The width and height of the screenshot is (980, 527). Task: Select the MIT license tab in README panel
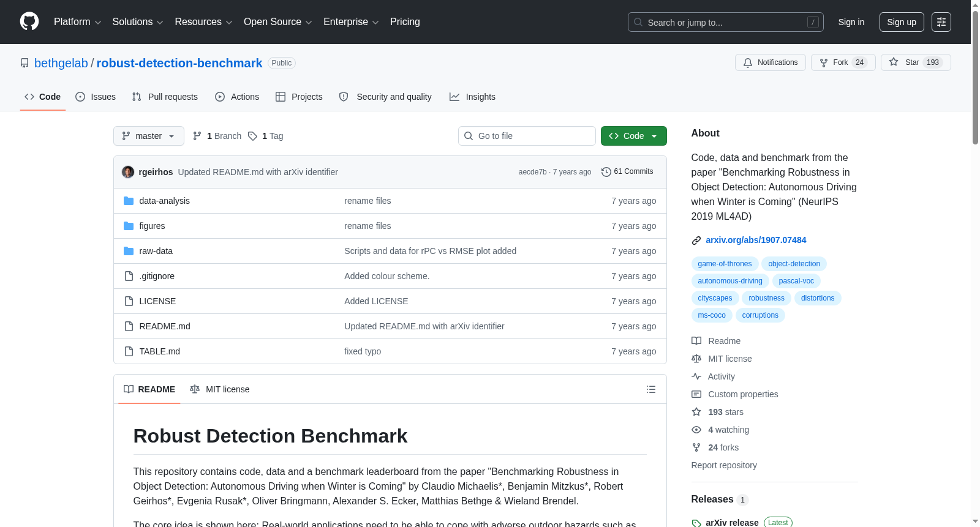tap(220, 389)
